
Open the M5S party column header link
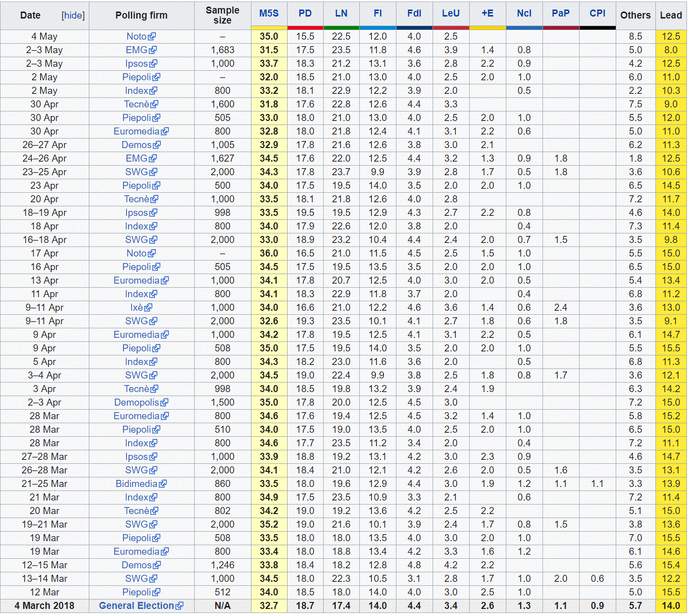269,14
